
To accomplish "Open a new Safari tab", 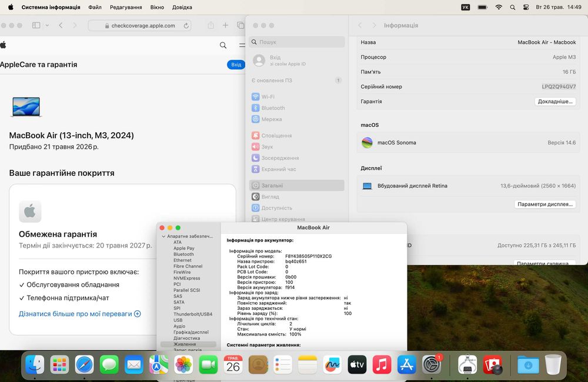I will click(x=225, y=25).
